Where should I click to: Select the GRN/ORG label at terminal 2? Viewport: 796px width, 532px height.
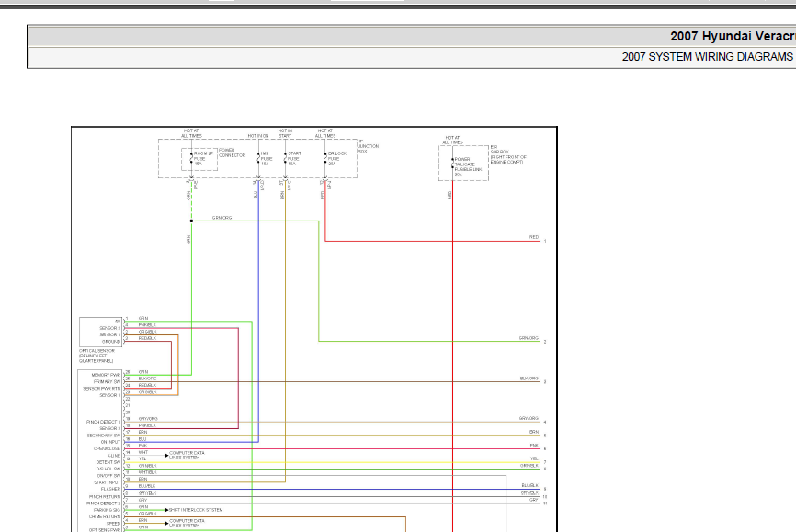pos(529,337)
